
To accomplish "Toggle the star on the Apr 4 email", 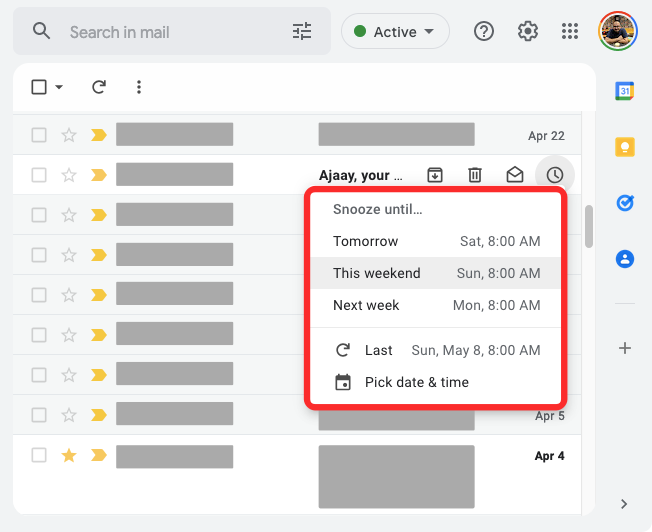I will point(69,455).
